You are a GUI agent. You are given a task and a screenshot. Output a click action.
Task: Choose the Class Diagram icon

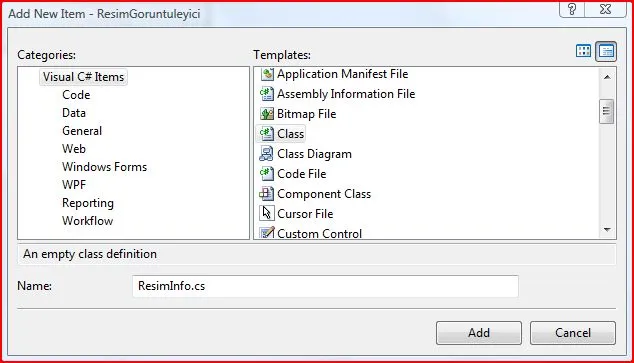click(x=267, y=154)
